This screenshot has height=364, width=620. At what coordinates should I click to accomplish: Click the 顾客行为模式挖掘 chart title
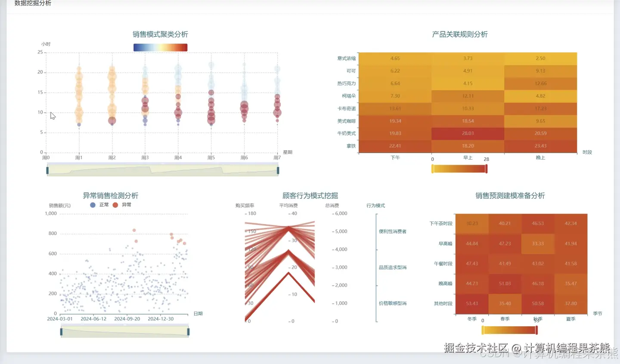pyautogui.click(x=310, y=196)
